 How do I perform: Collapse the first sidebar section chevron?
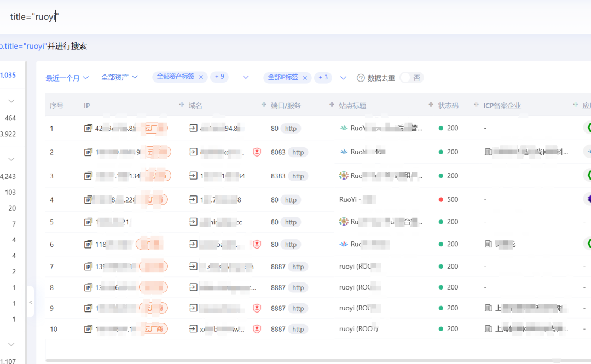click(11, 101)
